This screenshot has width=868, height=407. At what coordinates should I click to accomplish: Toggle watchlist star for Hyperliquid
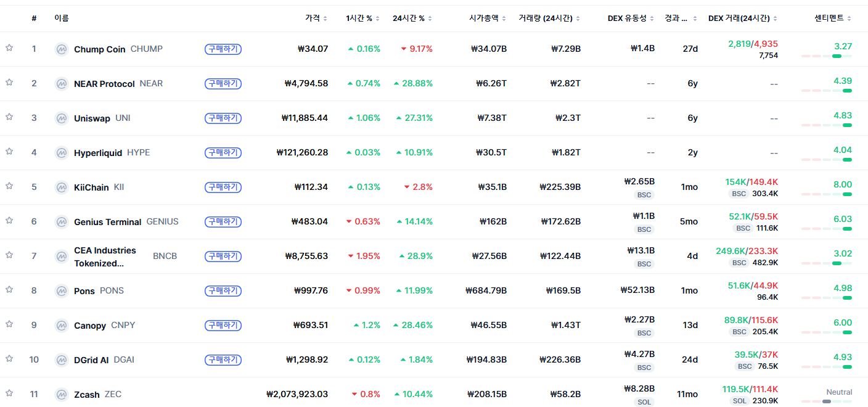pos(9,151)
